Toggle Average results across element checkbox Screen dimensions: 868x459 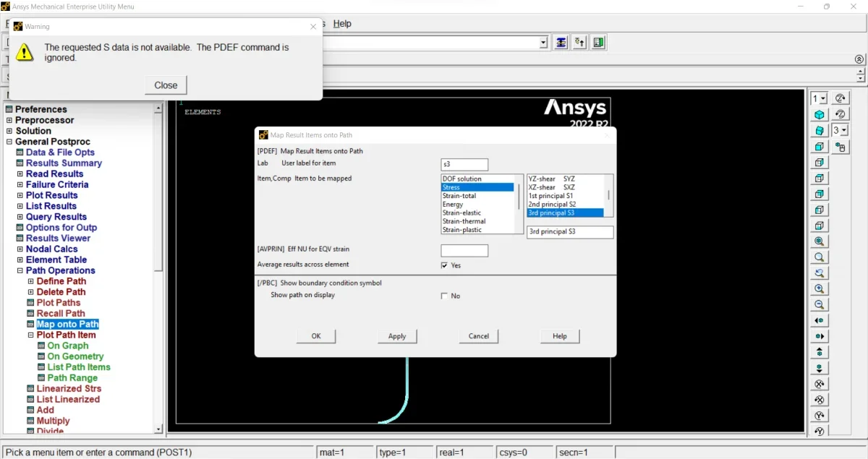pos(444,265)
